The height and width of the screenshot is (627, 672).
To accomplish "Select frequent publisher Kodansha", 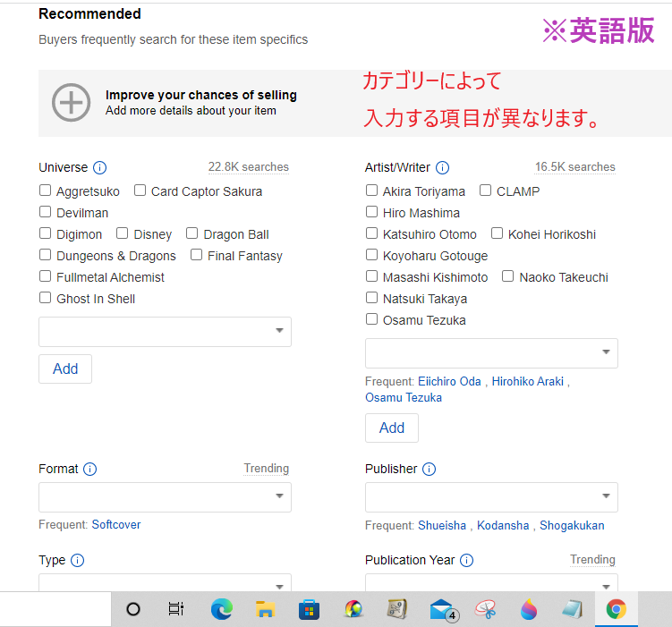I will [x=503, y=526].
